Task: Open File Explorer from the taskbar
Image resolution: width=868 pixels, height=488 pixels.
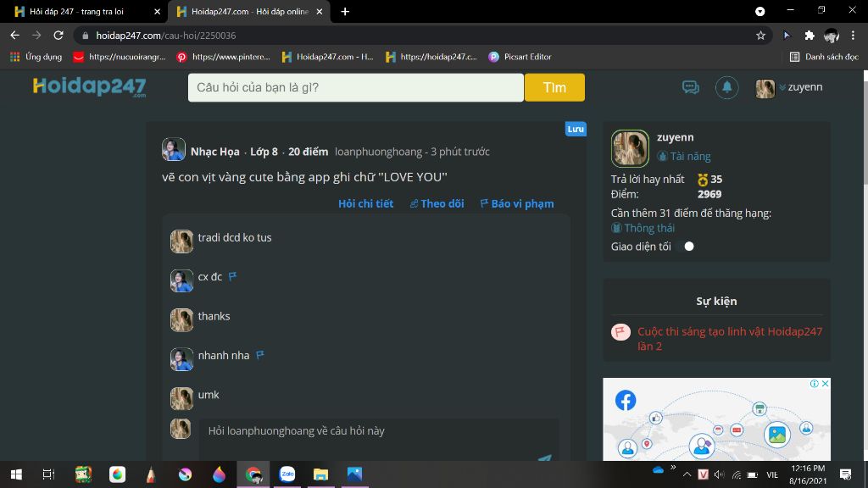Action: point(321,474)
